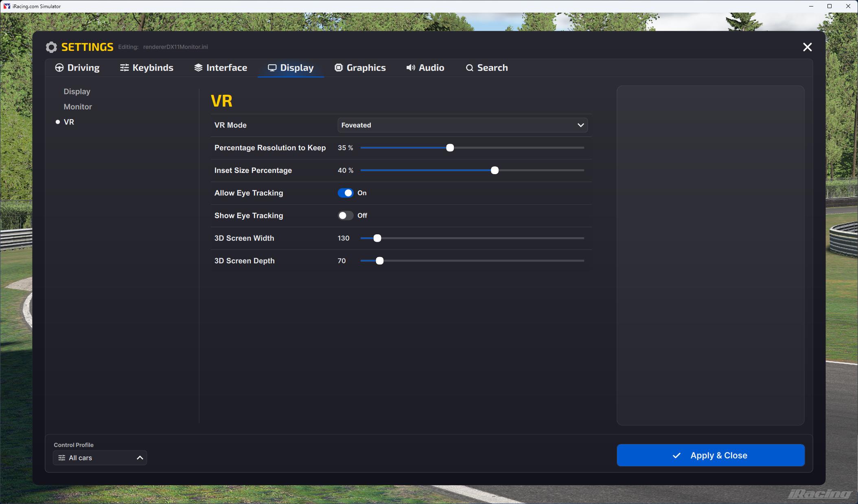Click the Keybinds sliders icon

point(124,68)
